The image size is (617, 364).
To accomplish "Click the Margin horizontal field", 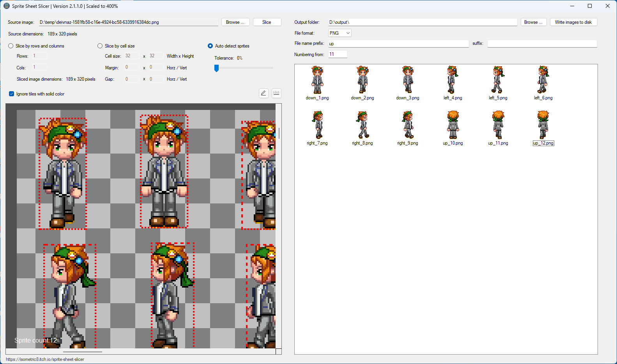I will point(132,67).
